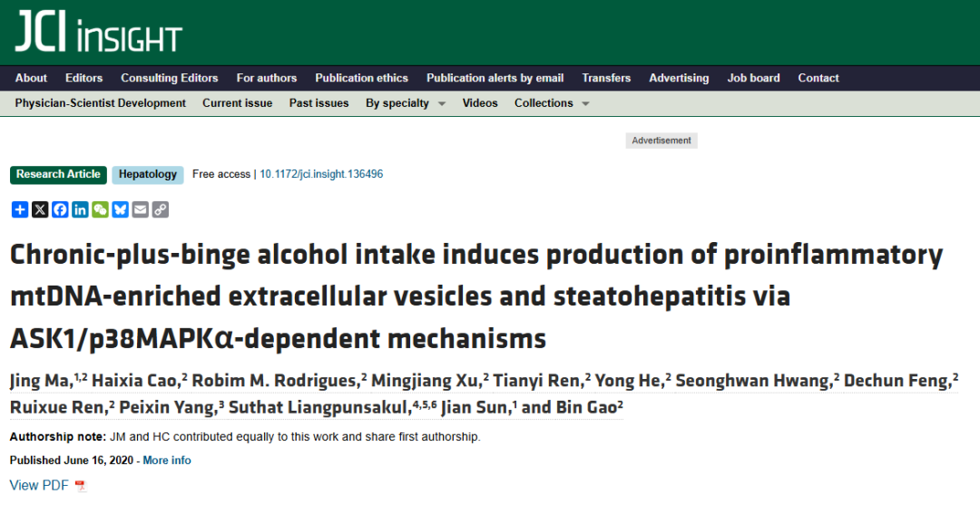Viewport: 980px width, 505px height.
Task: Open the JCI Insight logo homepage
Action: pos(99,31)
